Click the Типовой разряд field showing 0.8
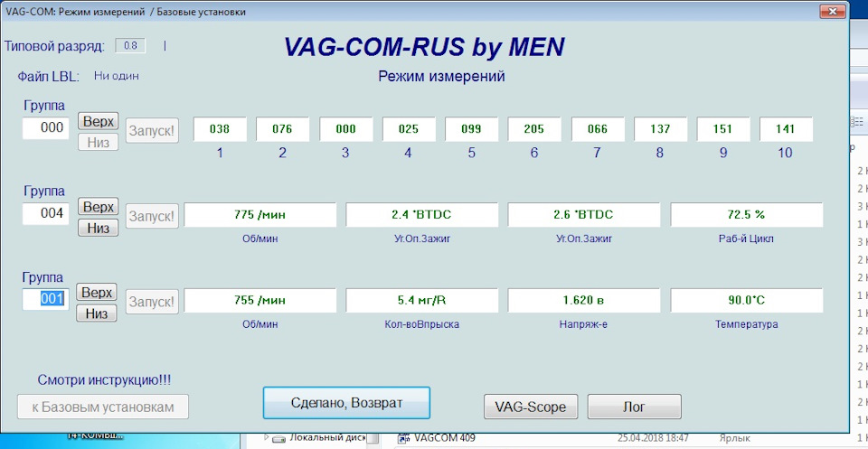This screenshot has width=868, height=449. coord(130,46)
